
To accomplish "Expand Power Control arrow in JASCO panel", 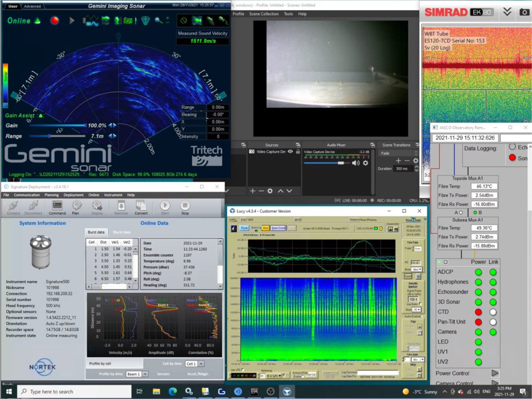I will (494, 373).
